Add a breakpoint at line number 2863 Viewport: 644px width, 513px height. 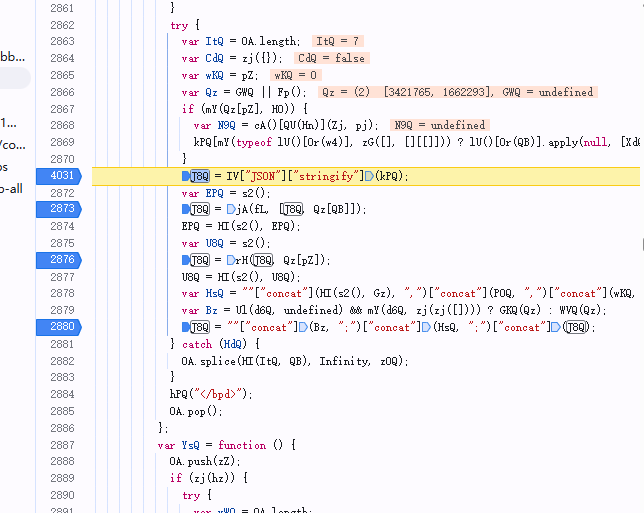62,41
